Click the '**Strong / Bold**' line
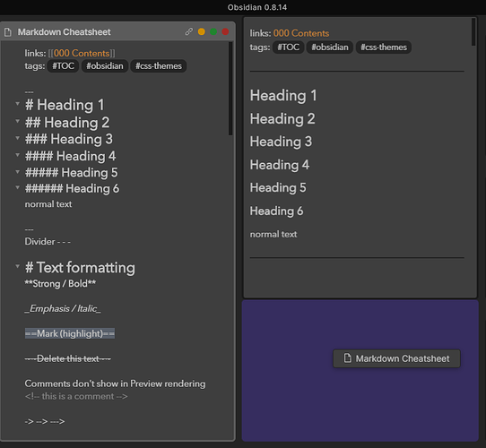Viewport: 486px width, 448px height. coord(60,283)
